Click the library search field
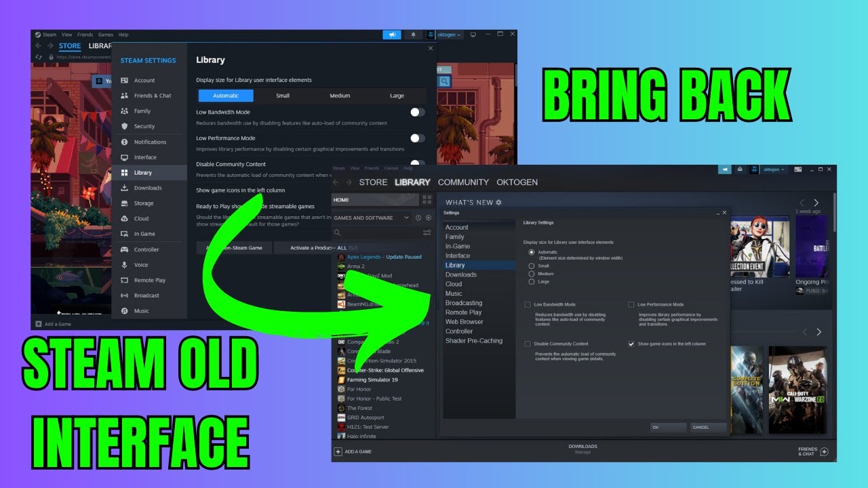Image resolution: width=868 pixels, height=488 pixels. pyautogui.click(x=376, y=232)
